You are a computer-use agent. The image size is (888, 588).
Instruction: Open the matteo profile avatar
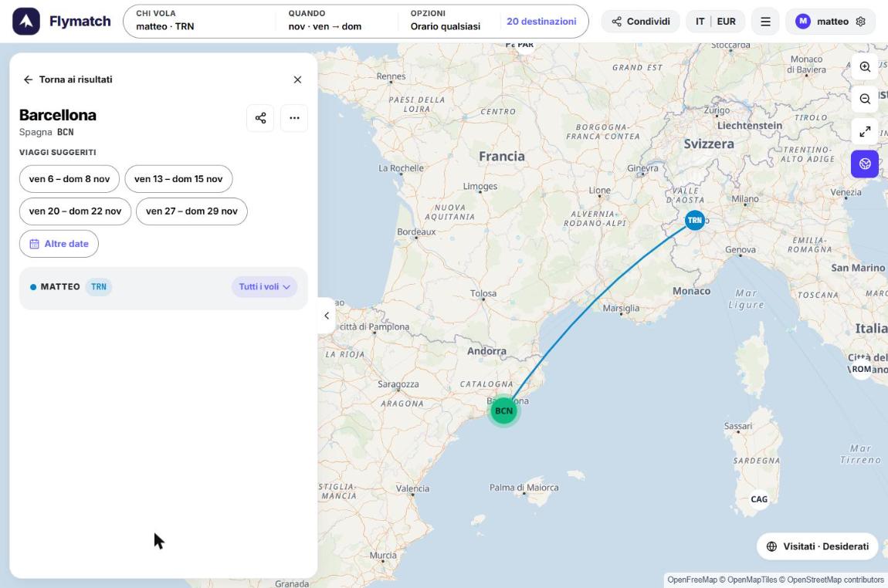click(x=802, y=22)
